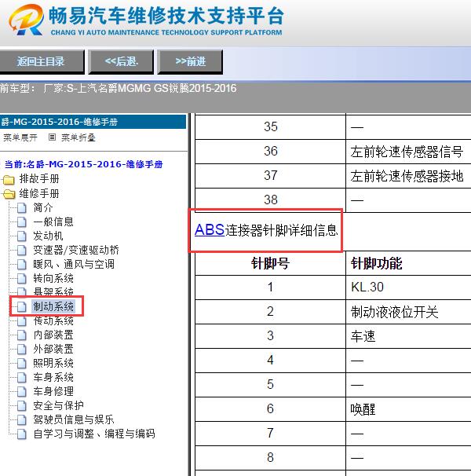Click the page icon beside 发动机
The width and height of the screenshot is (471, 476).
[21, 236]
